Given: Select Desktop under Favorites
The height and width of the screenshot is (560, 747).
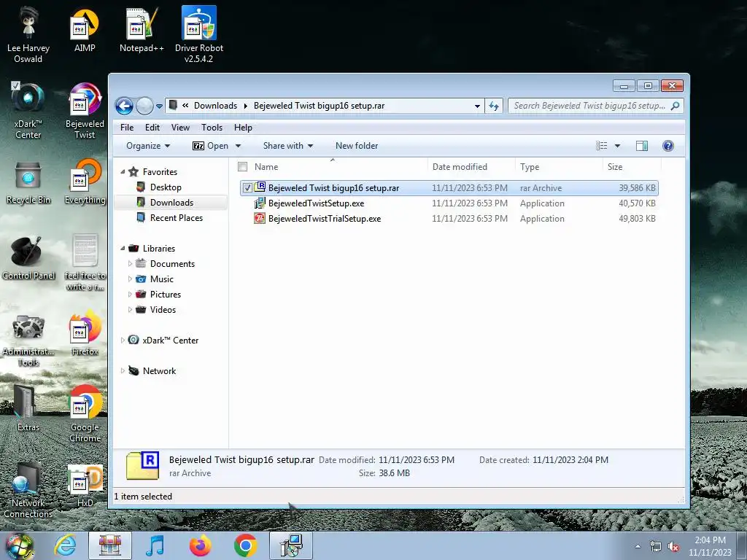Looking at the screenshot, I should point(166,187).
